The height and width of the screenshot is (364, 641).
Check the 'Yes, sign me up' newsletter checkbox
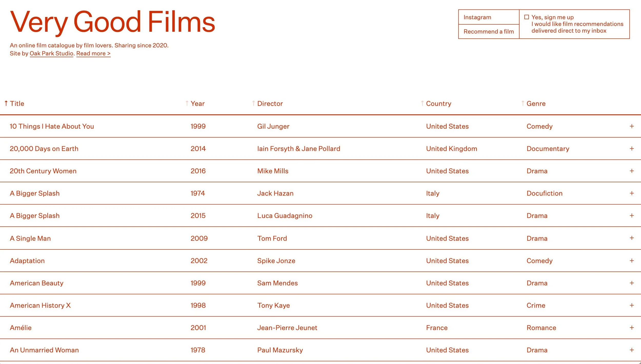(526, 17)
